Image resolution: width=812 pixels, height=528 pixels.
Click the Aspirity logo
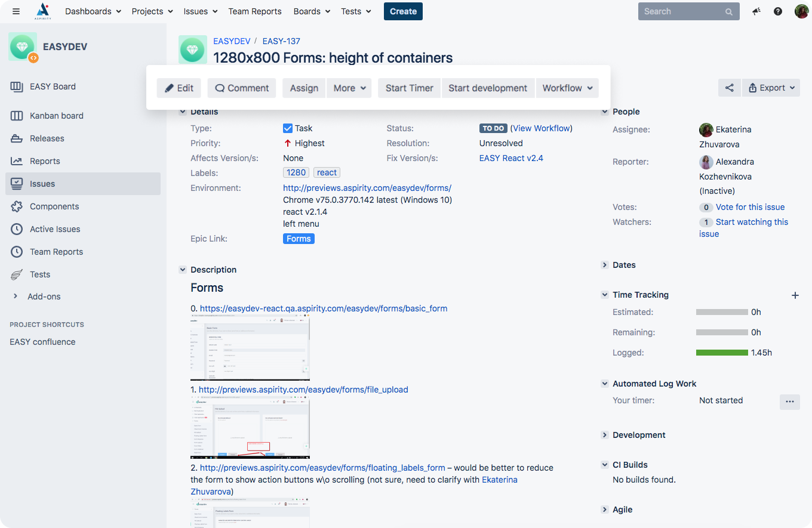coord(42,11)
